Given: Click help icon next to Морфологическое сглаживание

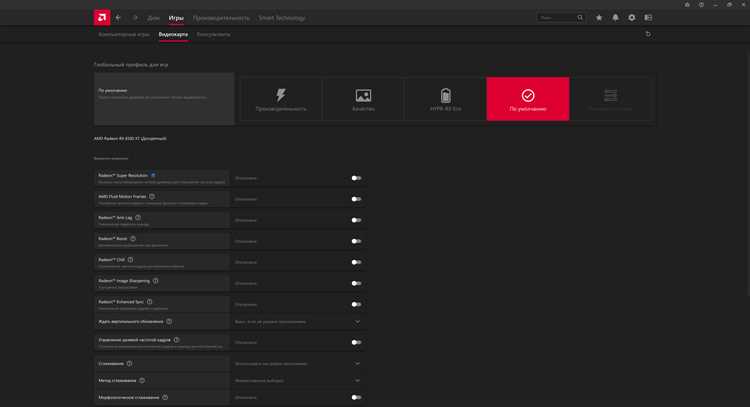Looking at the screenshot, I should 165,397.
